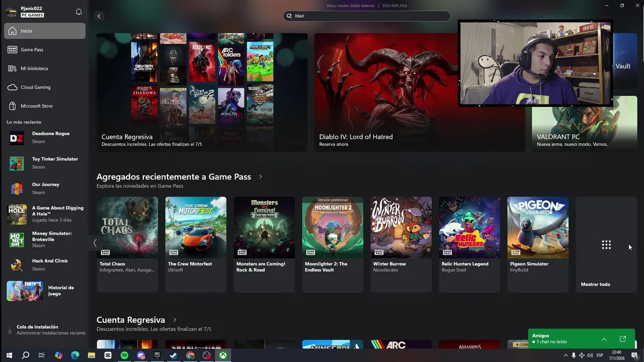Launch Copilot from the taskbar

point(58,355)
